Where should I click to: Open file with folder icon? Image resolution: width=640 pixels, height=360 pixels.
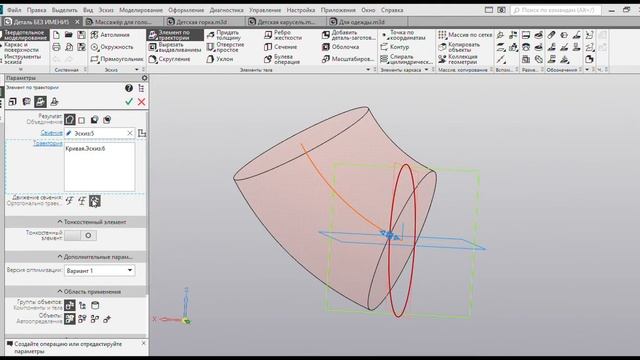69,35
